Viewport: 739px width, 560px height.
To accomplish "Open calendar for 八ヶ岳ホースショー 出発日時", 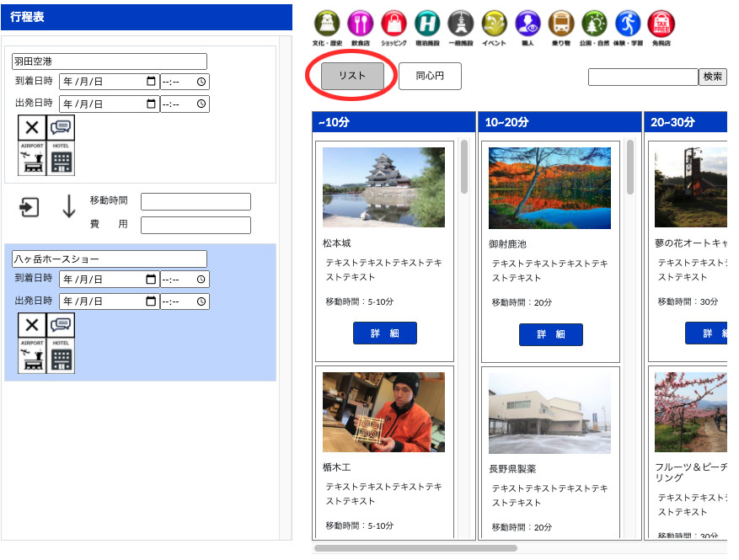I will point(151,301).
